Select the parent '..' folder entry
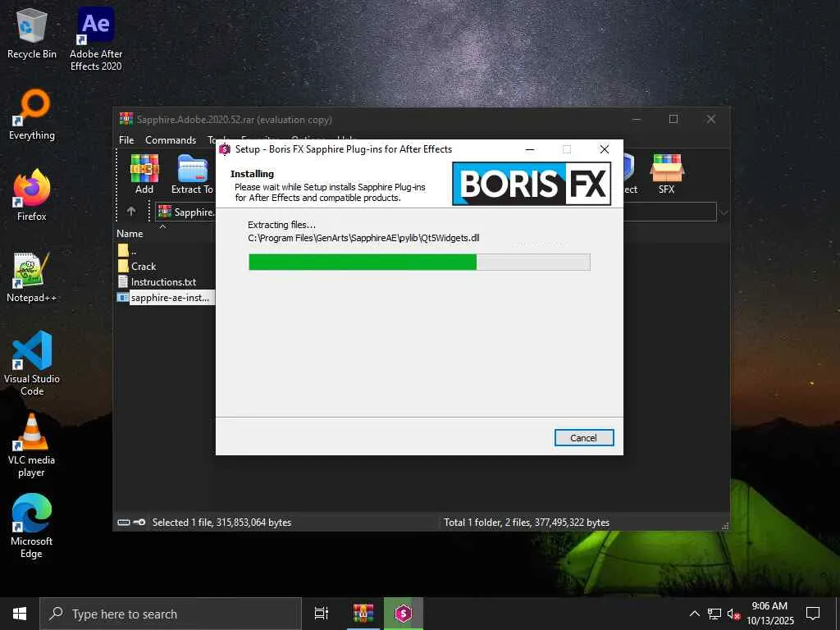The image size is (840, 630). tap(127, 250)
